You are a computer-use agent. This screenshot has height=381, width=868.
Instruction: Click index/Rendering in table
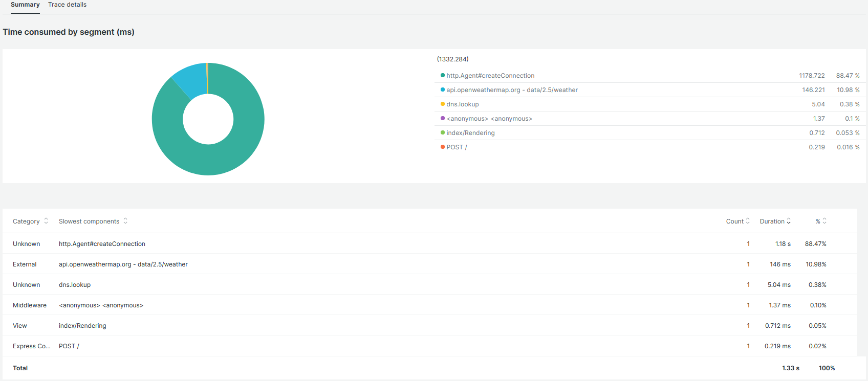[82, 326]
